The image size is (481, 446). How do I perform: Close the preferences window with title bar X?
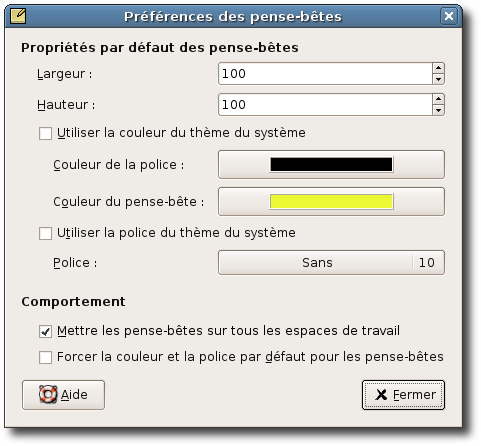pos(449,16)
